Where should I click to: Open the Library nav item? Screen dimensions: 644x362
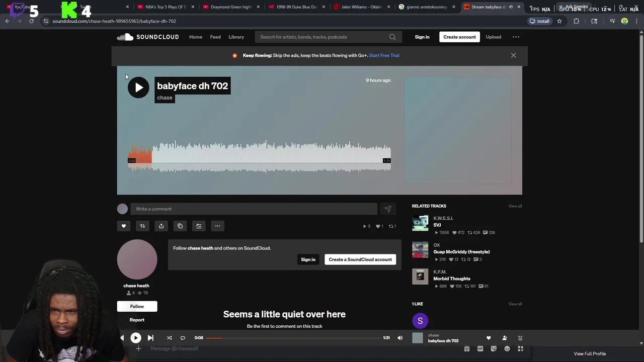[236, 37]
